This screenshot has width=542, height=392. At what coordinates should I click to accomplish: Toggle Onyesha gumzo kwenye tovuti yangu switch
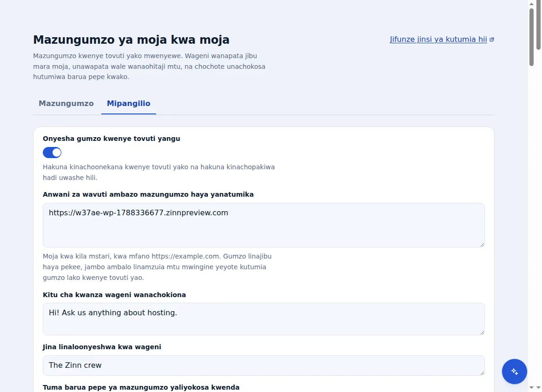52,153
